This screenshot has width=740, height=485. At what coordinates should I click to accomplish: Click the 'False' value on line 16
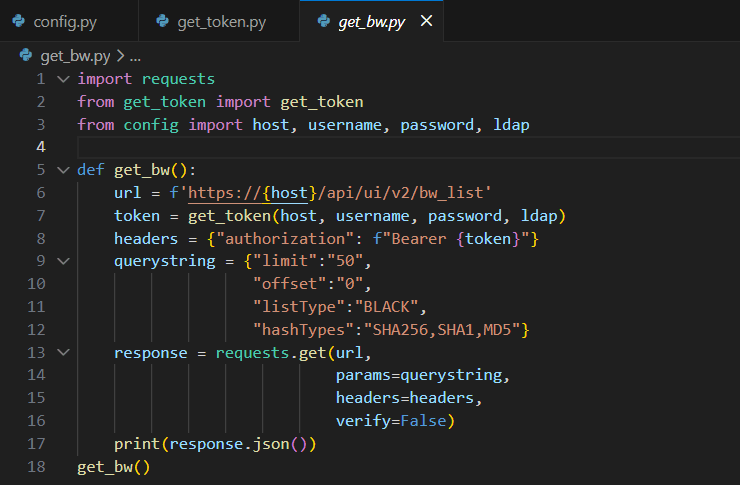423,421
